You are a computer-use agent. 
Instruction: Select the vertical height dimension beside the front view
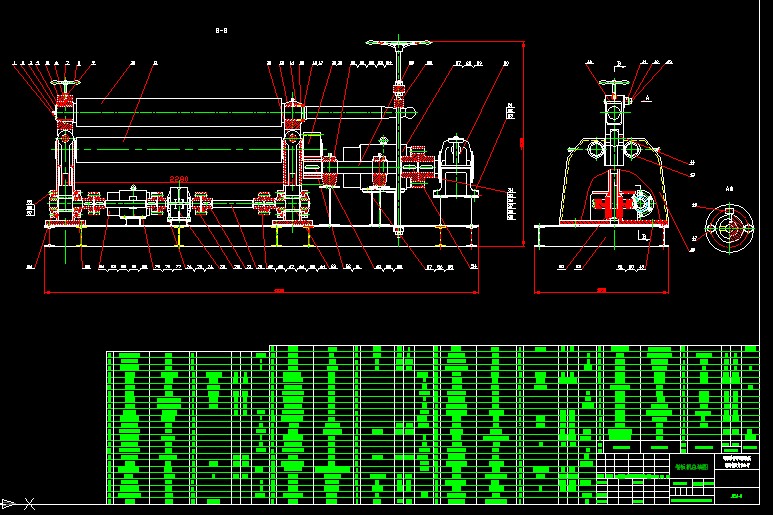point(522,143)
